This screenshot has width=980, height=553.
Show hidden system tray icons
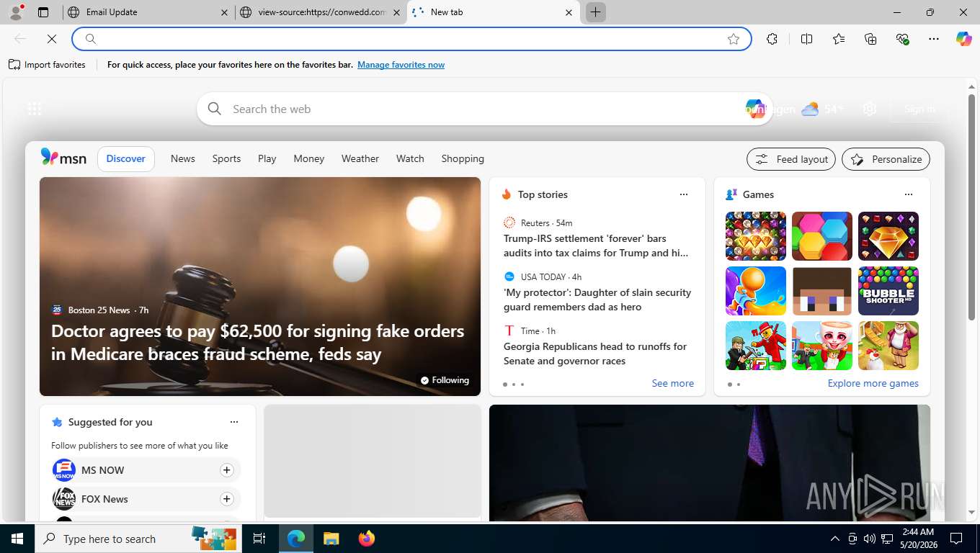click(x=835, y=539)
